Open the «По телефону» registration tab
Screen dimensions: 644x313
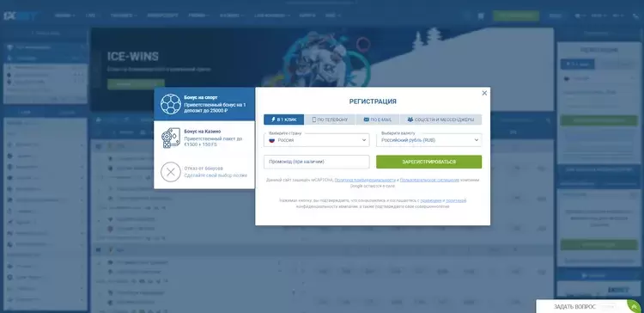tap(330, 120)
